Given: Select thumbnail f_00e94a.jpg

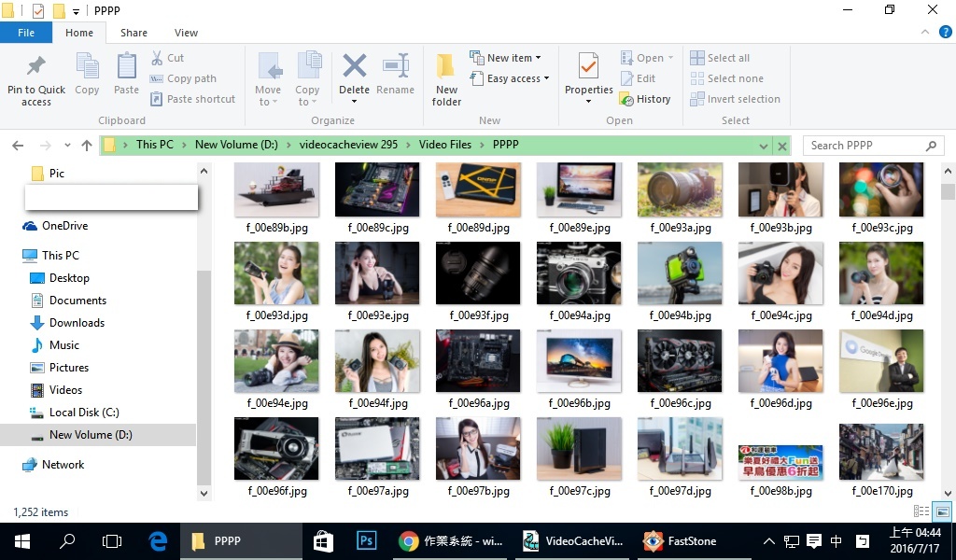Looking at the screenshot, I should (x=579, y=273).
